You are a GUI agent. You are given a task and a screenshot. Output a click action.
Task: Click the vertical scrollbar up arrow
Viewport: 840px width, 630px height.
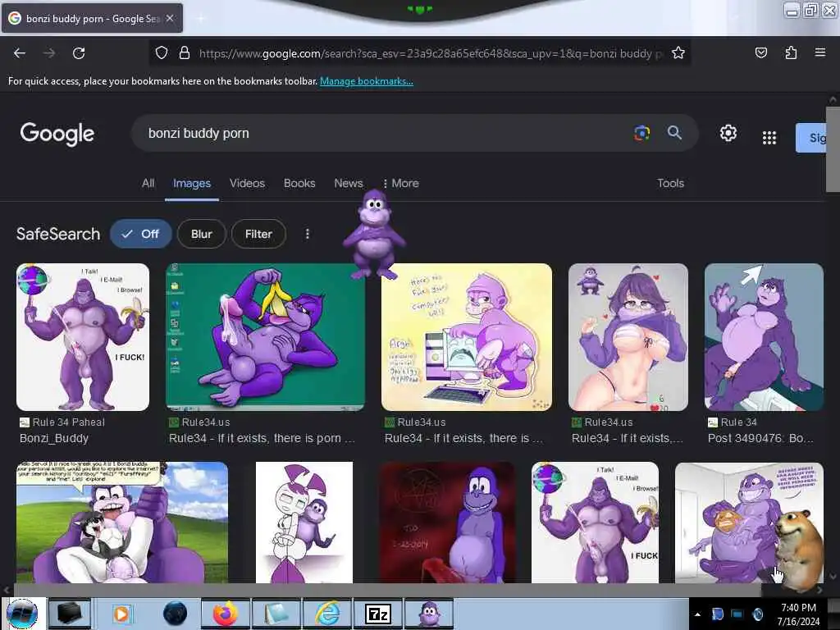833,100
